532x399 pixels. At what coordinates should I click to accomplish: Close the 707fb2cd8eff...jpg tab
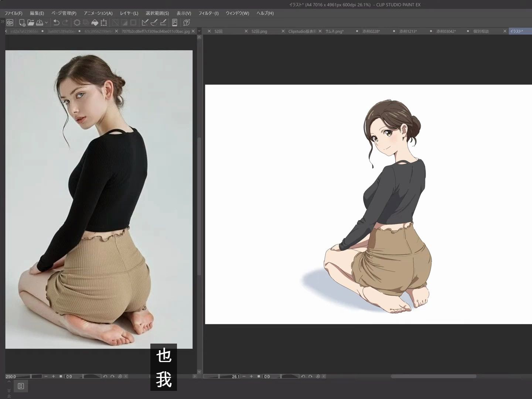point(193,31)
